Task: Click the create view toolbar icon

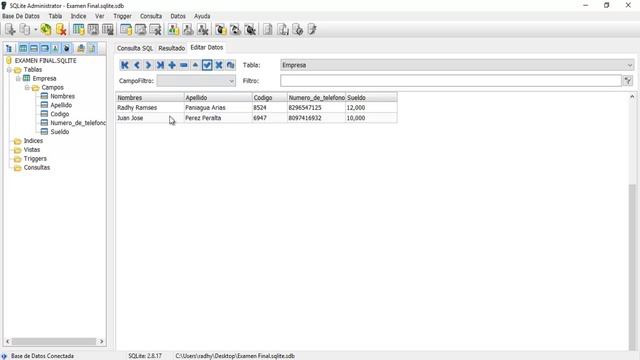Action: (173, 29)
